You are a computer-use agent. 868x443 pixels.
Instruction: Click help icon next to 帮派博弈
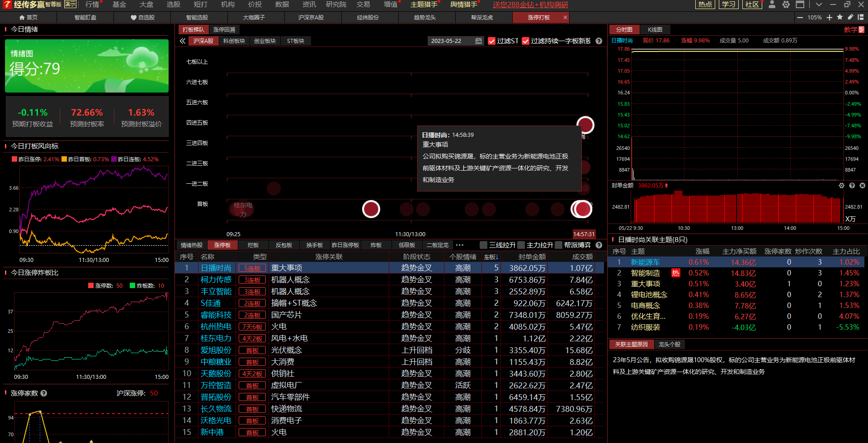coord(599,245)
